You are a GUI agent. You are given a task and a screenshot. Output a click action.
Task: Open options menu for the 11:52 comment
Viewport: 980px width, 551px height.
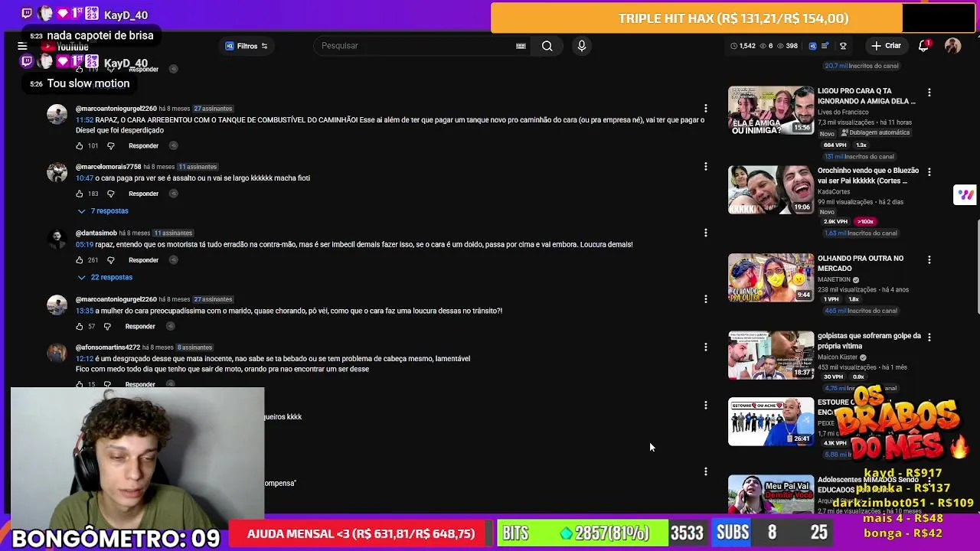706,109
